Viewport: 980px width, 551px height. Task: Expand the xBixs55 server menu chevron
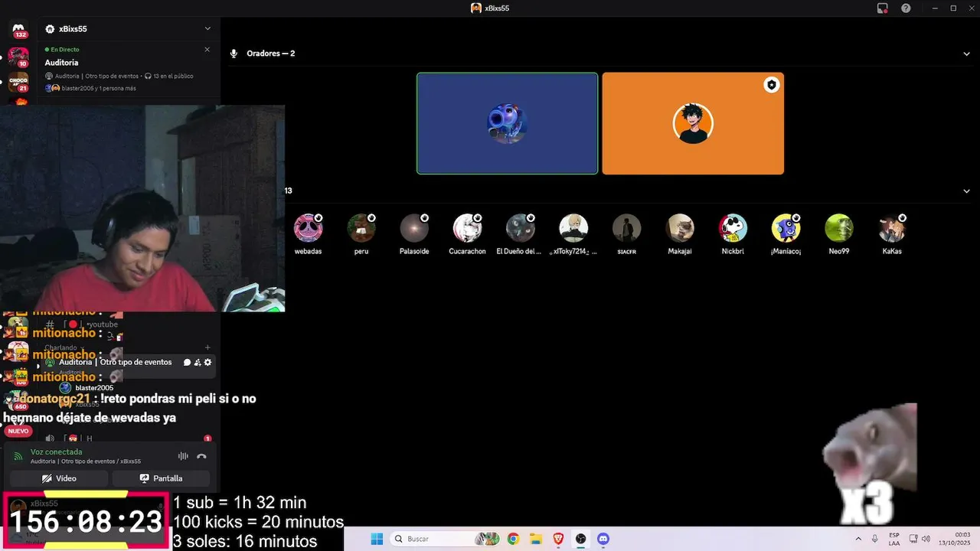pyautogui.click(x=207, y=29)
